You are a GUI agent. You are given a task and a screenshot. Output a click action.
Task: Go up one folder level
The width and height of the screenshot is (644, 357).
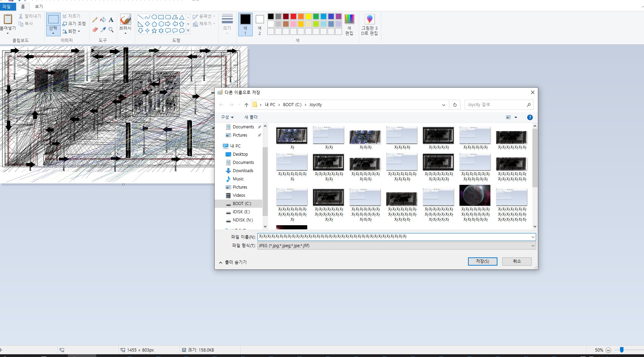point(246,105)
